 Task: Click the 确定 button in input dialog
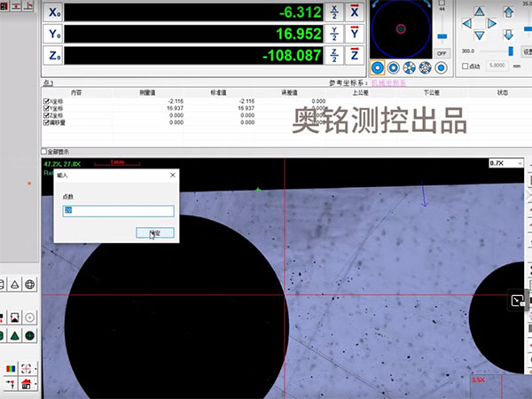155,232
